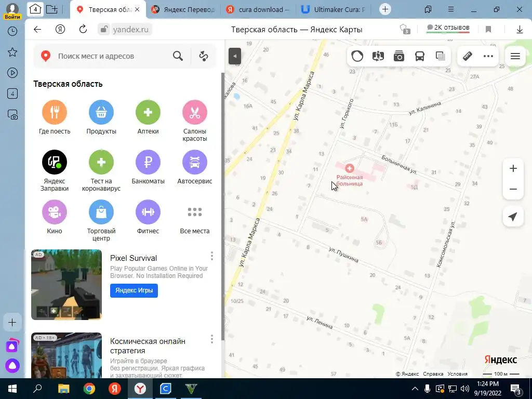Open Тест на коронавирус category
Screen dimensions: 532x399
(101, 170)
